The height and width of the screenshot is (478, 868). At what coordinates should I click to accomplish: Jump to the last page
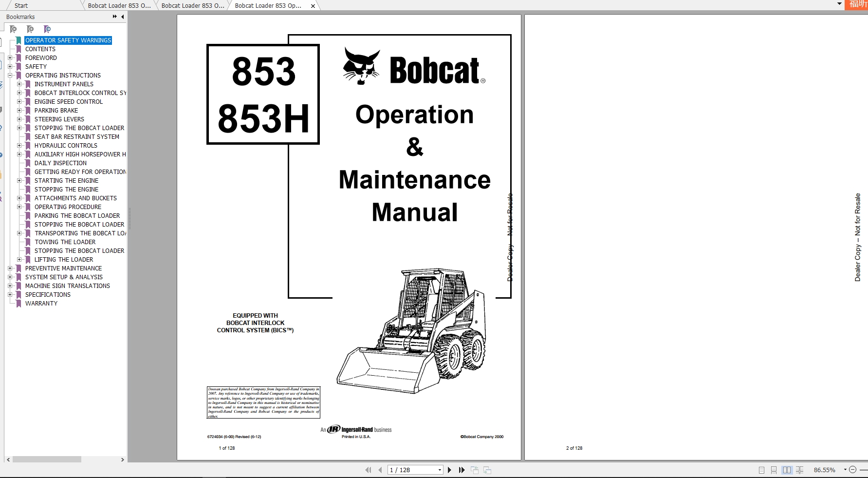point(461,470)
